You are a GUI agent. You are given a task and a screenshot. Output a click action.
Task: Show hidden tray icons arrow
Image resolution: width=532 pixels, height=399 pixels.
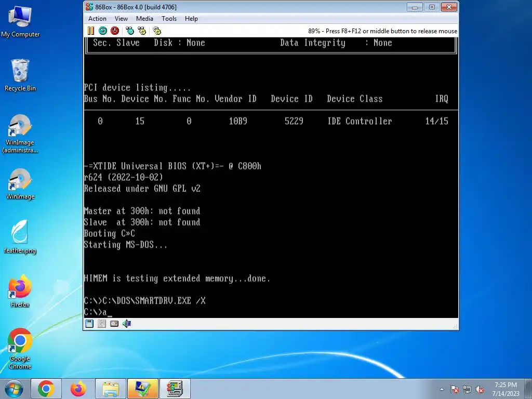[442, 389]
